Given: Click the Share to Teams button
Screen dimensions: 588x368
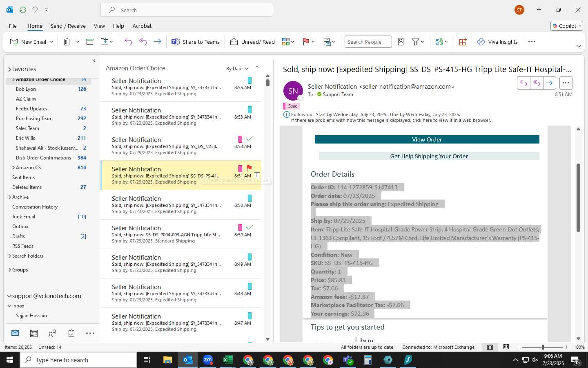Looking at the screenshot, I should point(196,42).
